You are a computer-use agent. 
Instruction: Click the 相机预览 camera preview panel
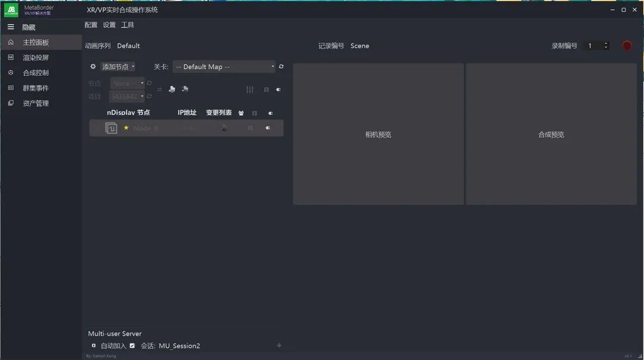click(x=378, y=134)
